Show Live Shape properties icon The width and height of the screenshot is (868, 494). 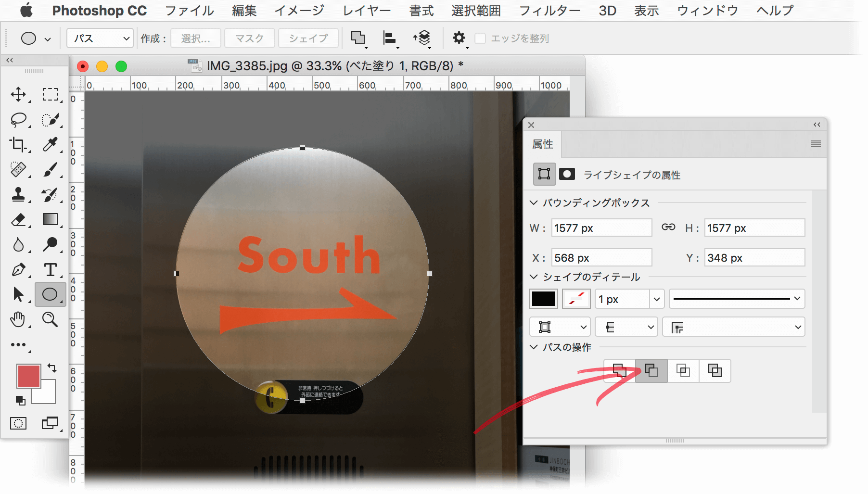(544, 174)
